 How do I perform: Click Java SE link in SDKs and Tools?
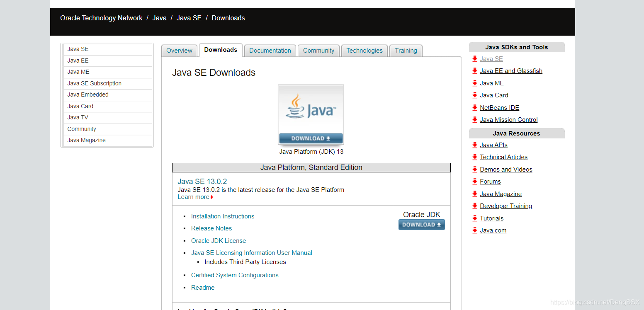tap(491, 59)
